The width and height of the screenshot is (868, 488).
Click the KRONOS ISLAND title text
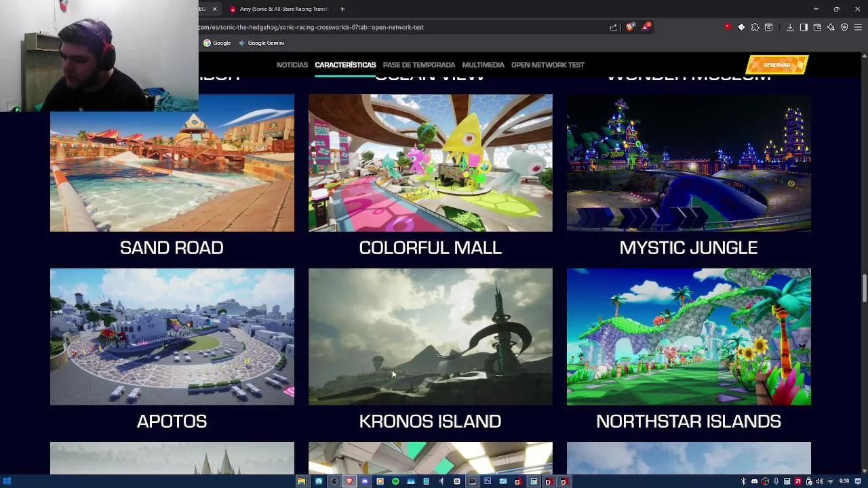pos(431,421)
